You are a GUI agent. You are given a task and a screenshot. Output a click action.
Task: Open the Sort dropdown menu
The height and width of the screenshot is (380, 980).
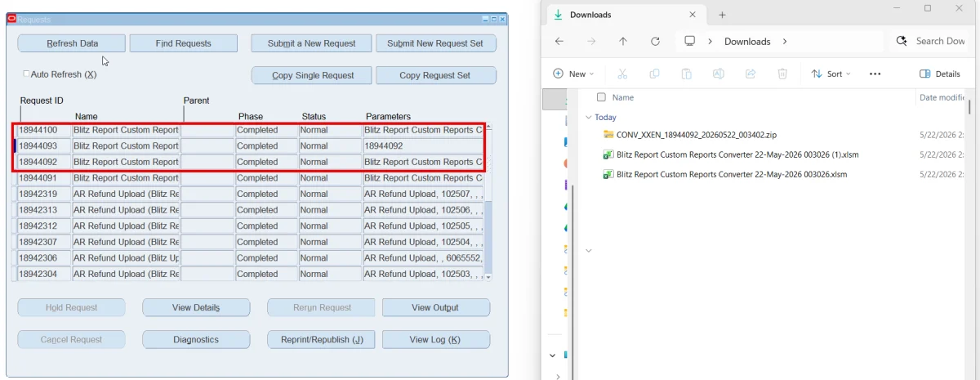click(x=831, y=74)
